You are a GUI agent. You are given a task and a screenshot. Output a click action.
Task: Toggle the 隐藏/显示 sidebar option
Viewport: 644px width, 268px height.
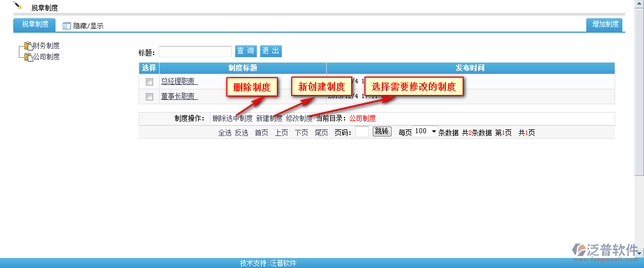click(x=88, y=26)
